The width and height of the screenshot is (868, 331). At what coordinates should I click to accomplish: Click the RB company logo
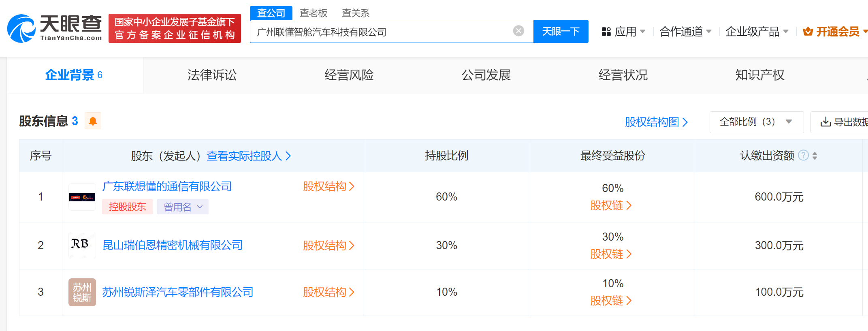[82, 245]
